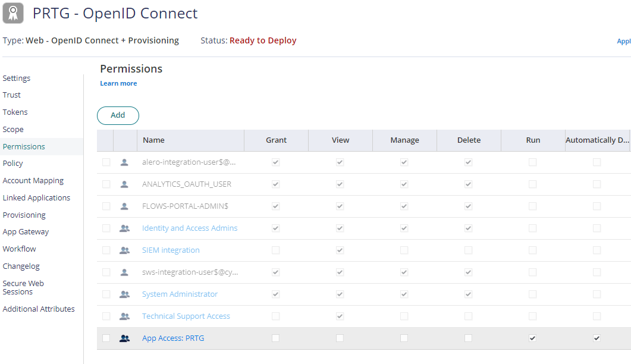The width and height of the screenshot is (631, 364).
Task: Open the Provisioning section in the sidebar
Action: point(24,215)
